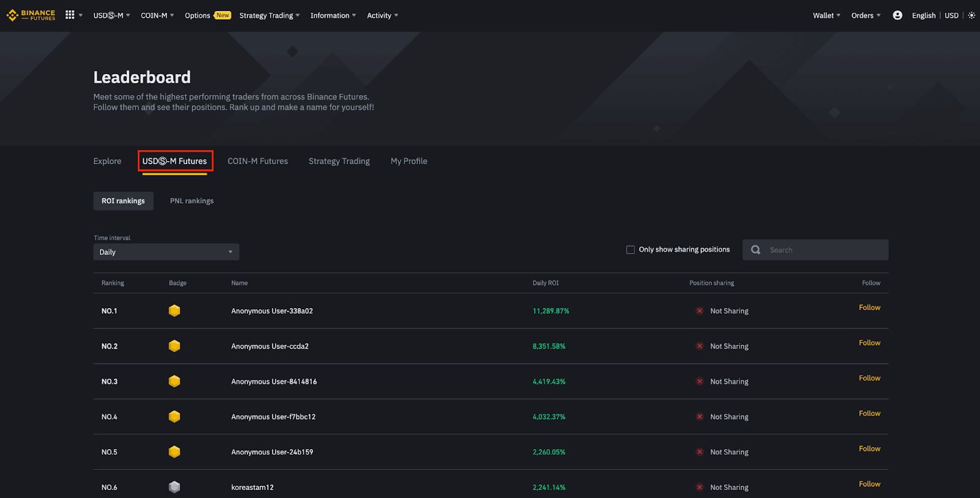980x498 pixels.
Task: Switch to the COIN-M Futures tab
Action: [x=258, y=161]
